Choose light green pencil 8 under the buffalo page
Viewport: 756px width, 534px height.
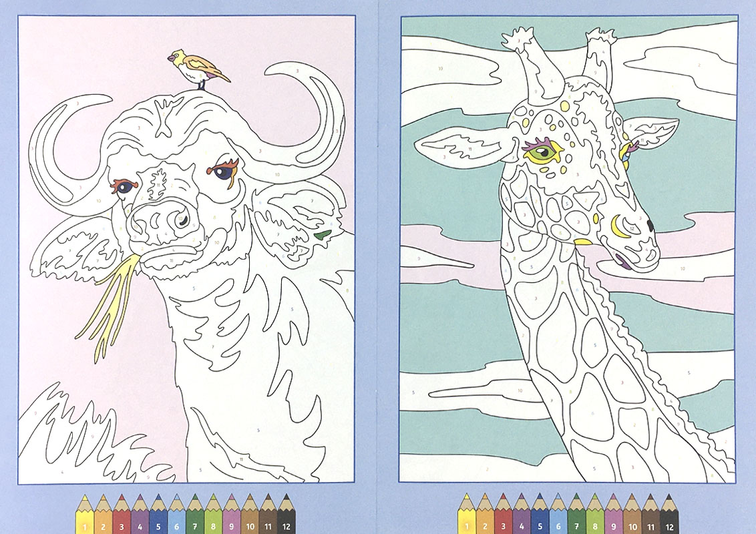213,514
